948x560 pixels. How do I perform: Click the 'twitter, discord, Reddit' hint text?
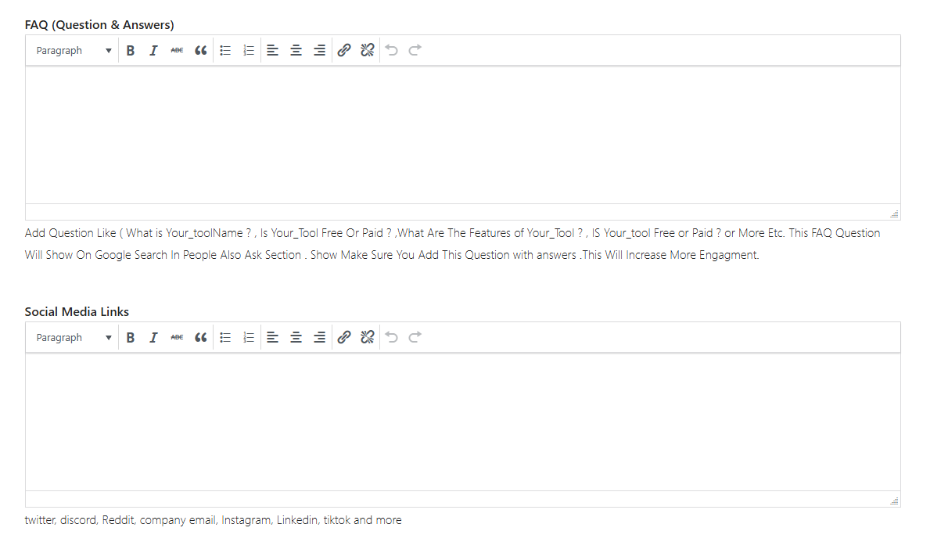(213, 520)
